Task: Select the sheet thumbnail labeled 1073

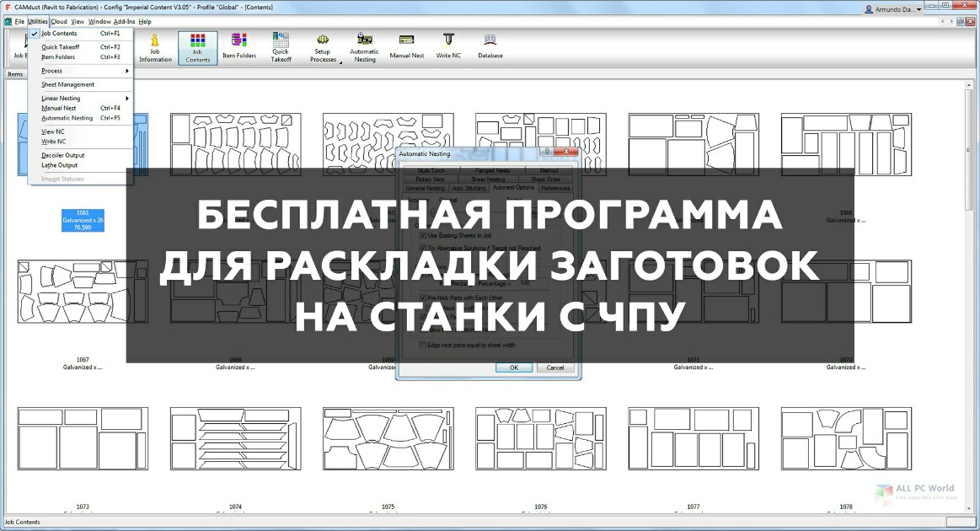Action: [83, 438]
